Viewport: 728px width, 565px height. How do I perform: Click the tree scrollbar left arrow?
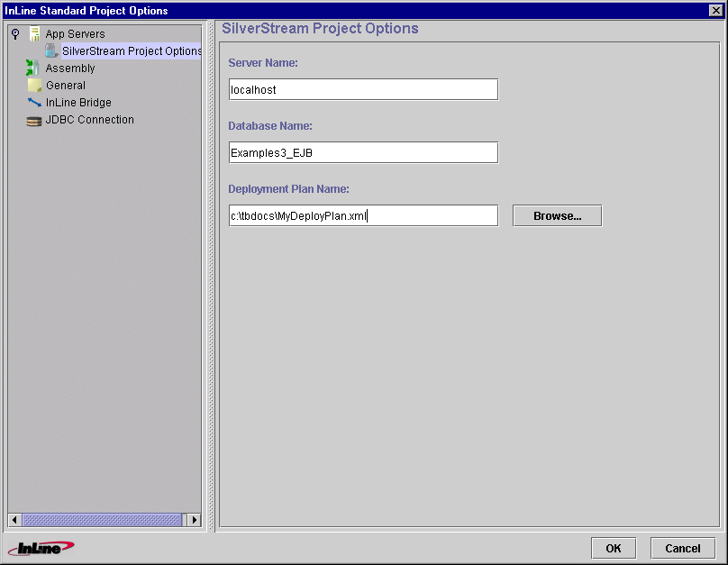click(x=14, y=520)
